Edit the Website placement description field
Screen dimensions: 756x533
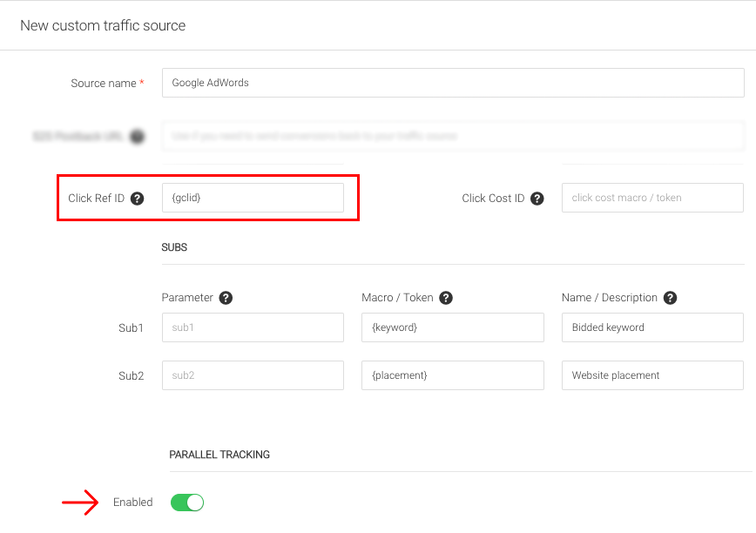[652, 375]
